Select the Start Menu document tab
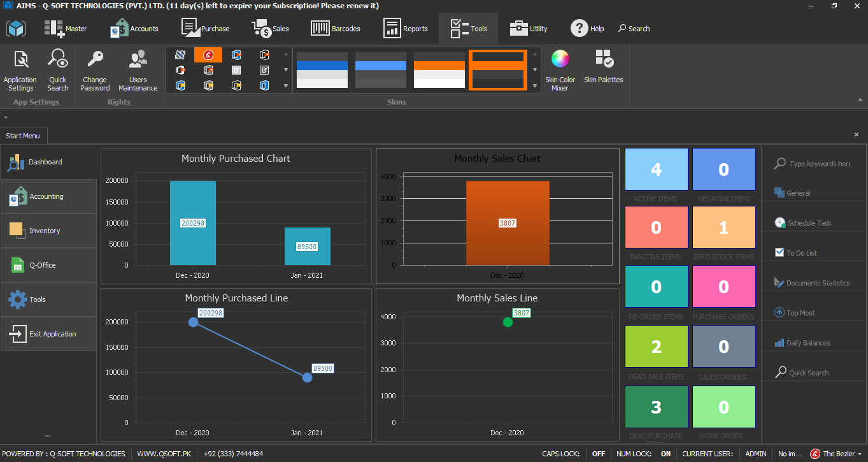The height and width of the screenshot is (462, 868). [x=23, y=136]
